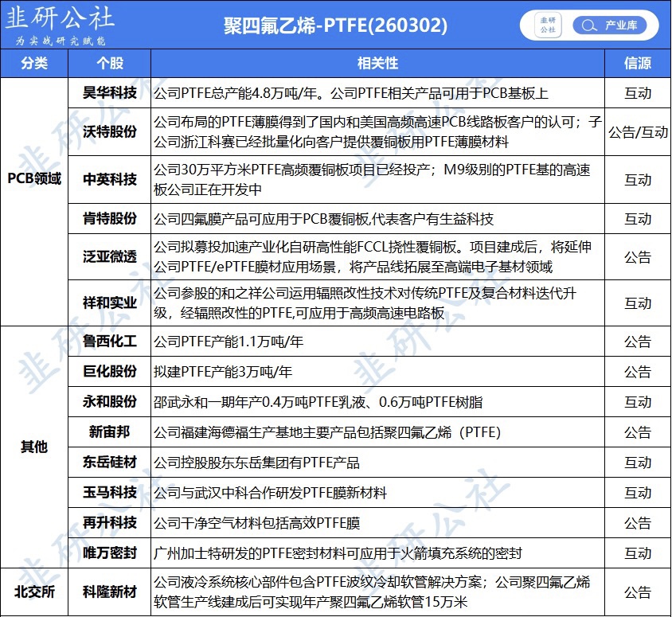672x617 pixels.
Task: Select the 分类 column header
Action: (x=33, y=63)
